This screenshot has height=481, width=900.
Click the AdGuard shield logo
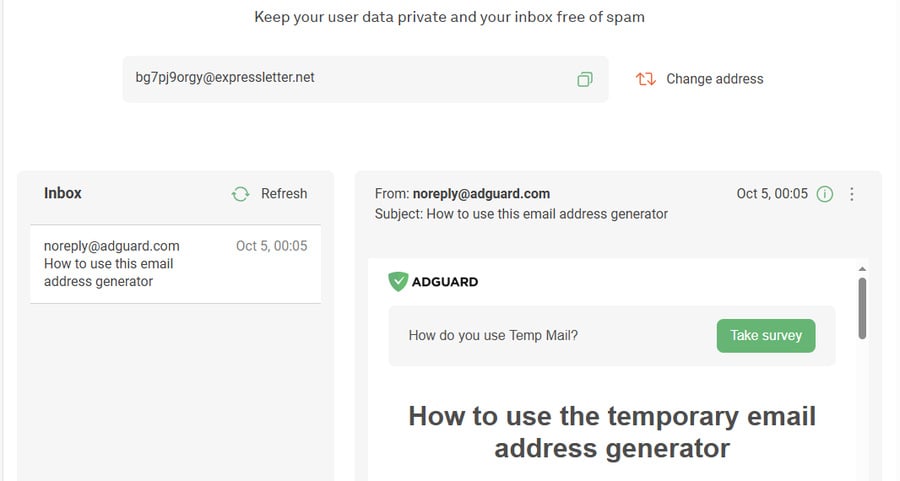point(398,281)
